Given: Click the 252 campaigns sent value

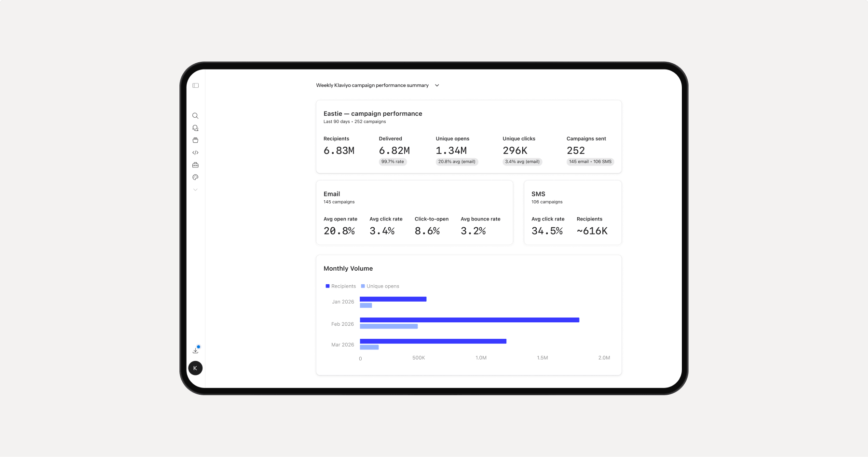Looking at the screenshot, I should [576, 151].
